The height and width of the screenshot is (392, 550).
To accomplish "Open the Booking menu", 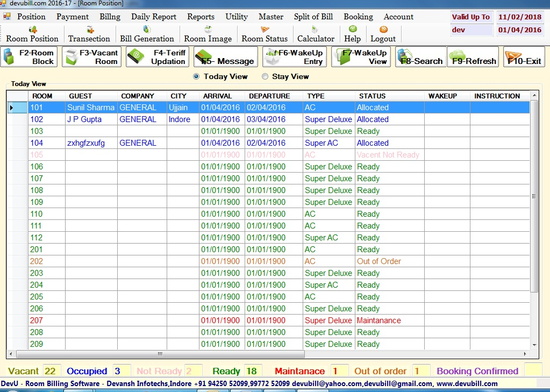I will [x=358, y=17].
